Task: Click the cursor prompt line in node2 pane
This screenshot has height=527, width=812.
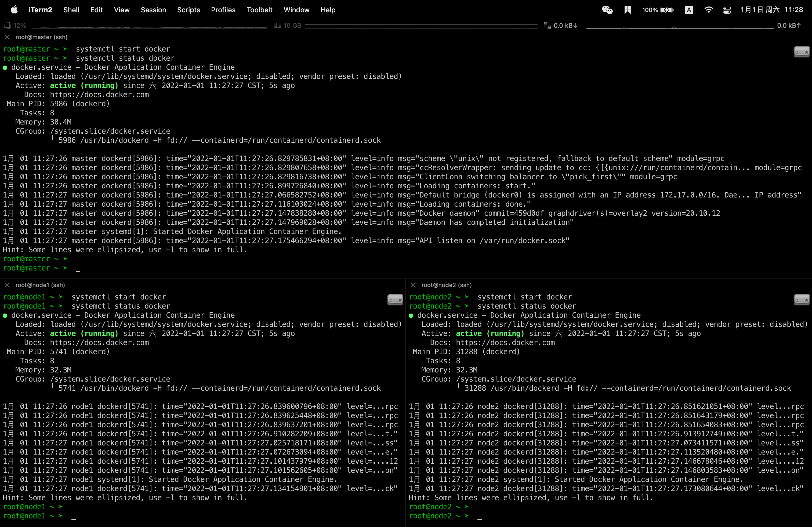Action: pyautogui.click(x=445, y=516)
